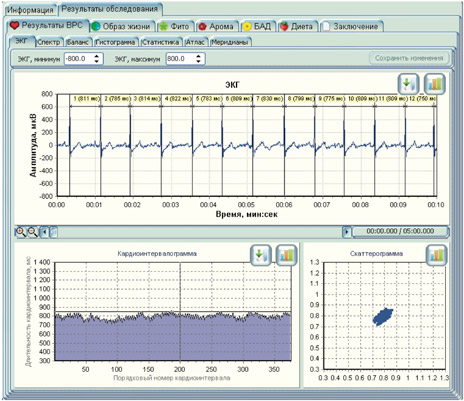Click the Сохранить изменения button

[409, 58]
